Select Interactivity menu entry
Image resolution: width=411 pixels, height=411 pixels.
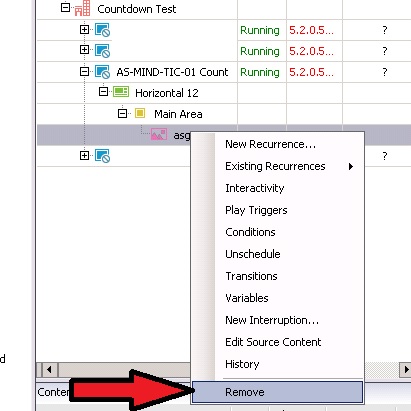277,188
